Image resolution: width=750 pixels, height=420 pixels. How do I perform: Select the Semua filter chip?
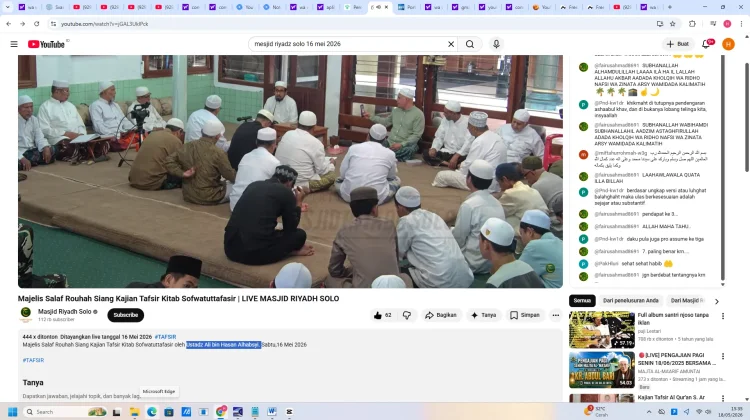coord(582,300)
